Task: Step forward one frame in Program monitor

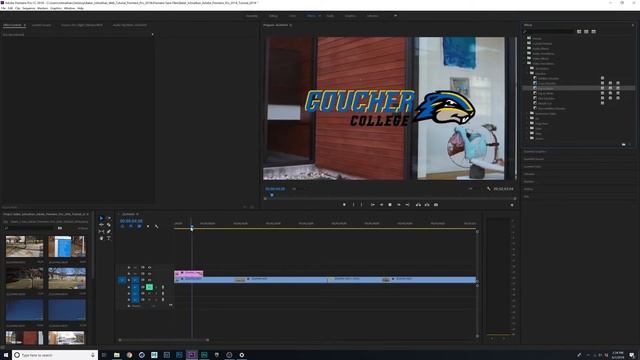Action: pos(399,204)
